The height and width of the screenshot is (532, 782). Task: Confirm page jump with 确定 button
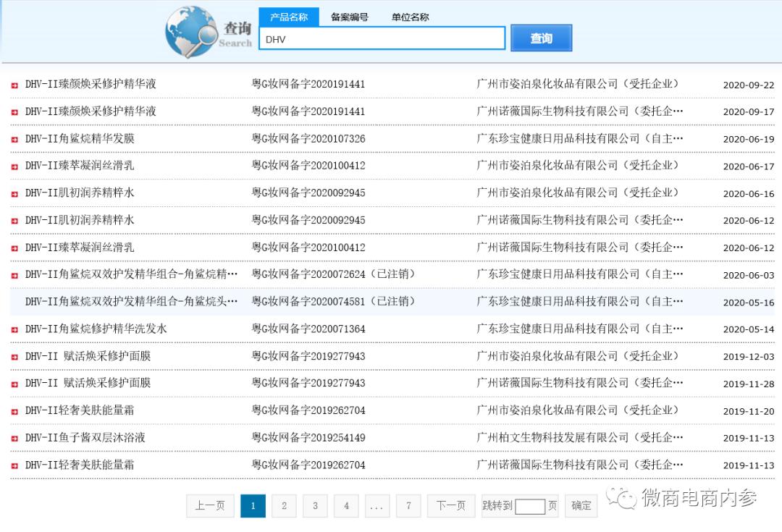click(581, 506)
